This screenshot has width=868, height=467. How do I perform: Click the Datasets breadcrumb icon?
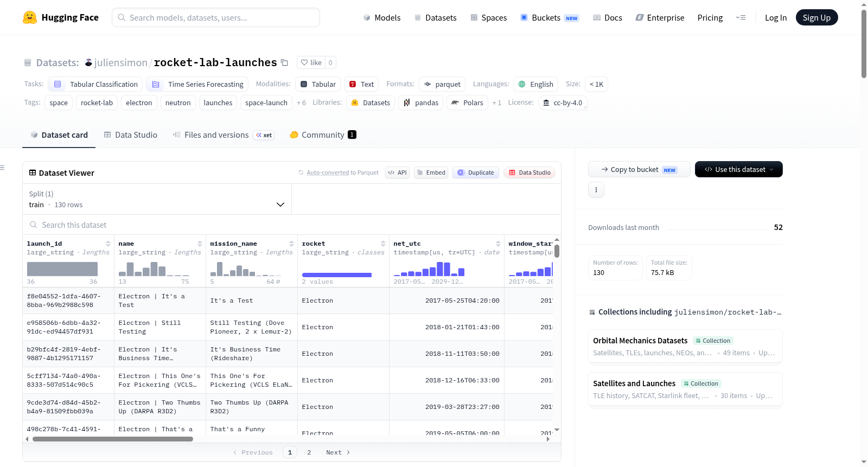tap(28, 63)
